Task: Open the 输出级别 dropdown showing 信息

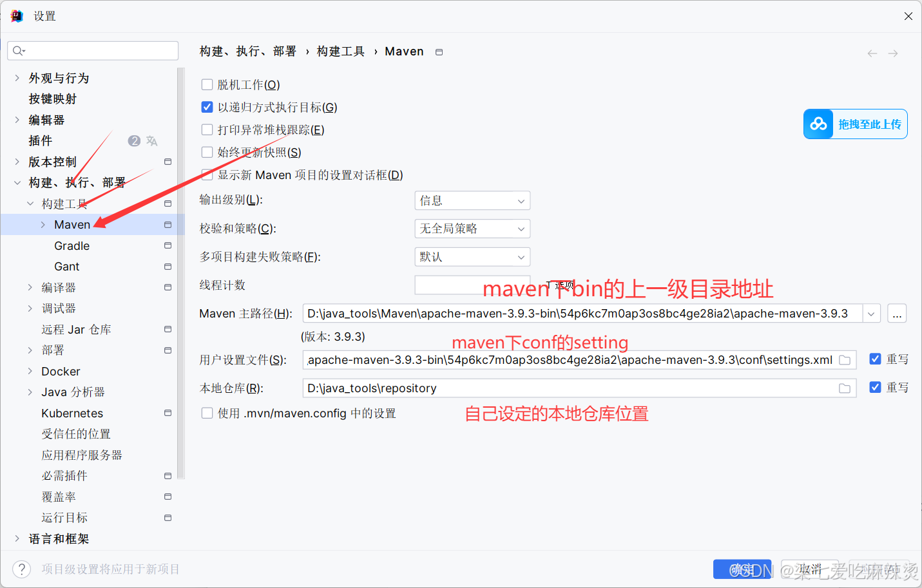Action: tap(472, 201)
